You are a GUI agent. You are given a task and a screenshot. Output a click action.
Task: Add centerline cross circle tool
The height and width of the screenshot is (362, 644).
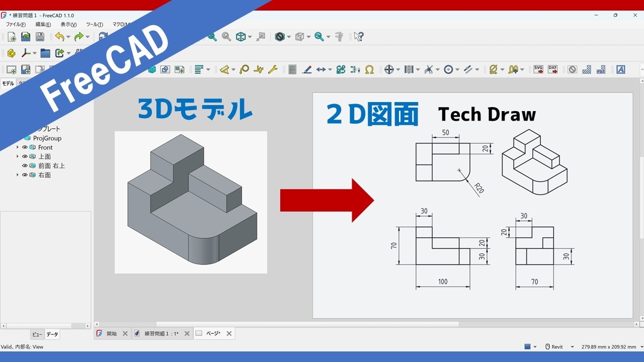tap(389, 69)
